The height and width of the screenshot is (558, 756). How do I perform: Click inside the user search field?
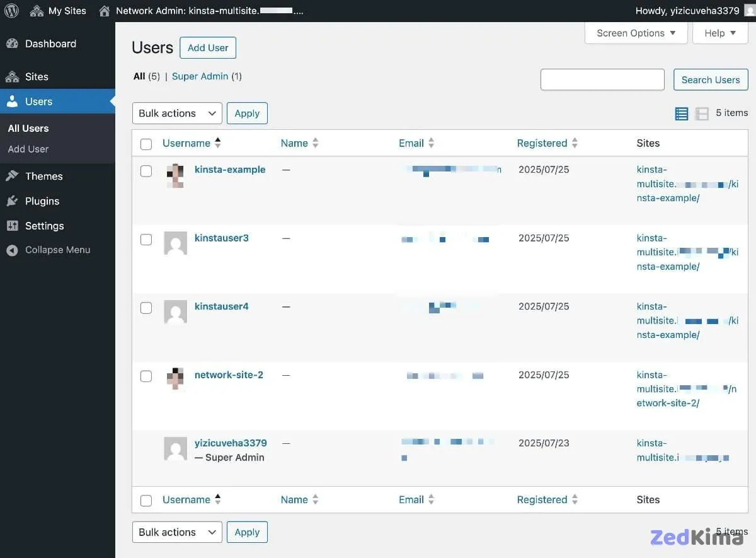point(602,79)
